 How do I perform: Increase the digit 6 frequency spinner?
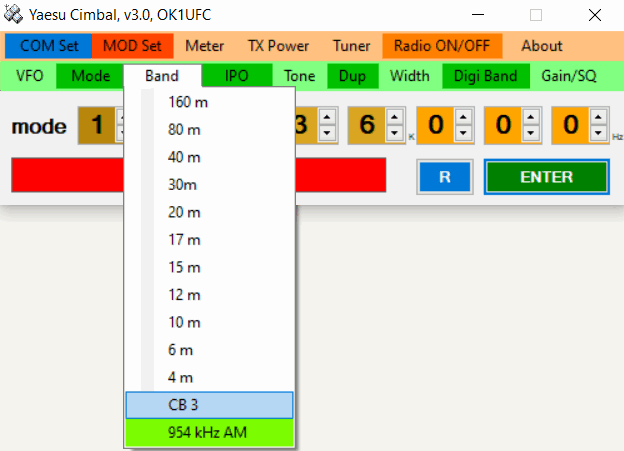[395, 118]
